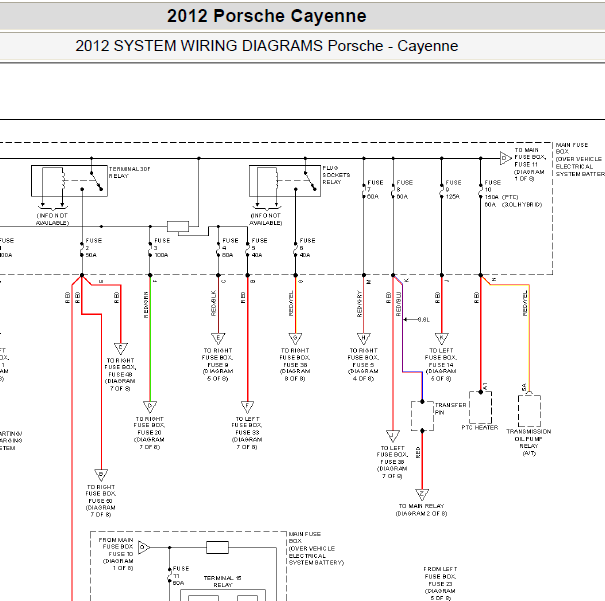Click the "RED/GRN" wire color label
This screenshot has width=605, height=601.
(146, 304)
